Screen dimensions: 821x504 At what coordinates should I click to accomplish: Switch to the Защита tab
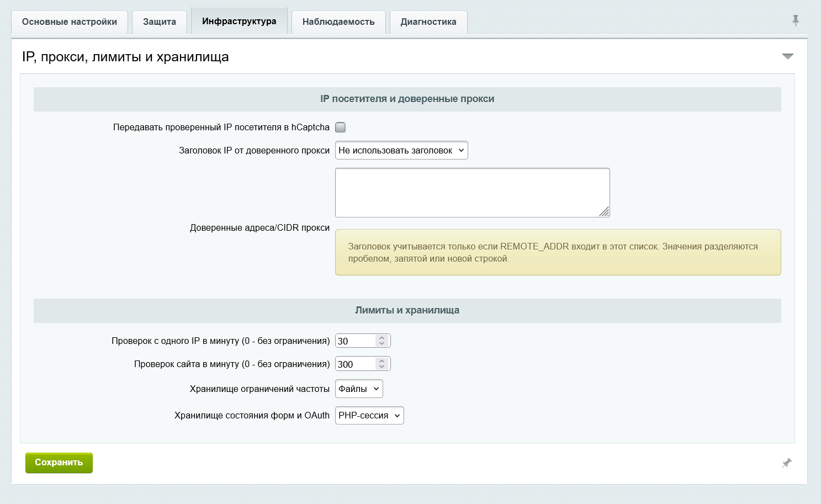[160, 22]
